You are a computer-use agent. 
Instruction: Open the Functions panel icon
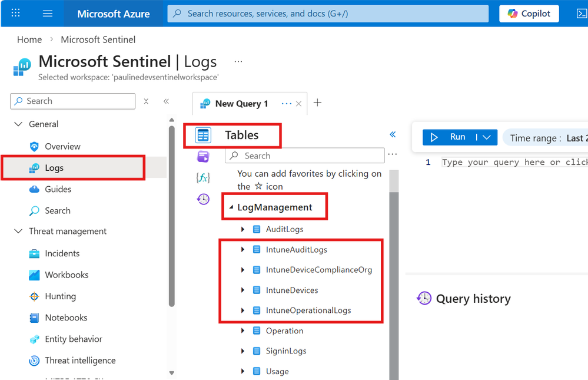pos(203,177)
